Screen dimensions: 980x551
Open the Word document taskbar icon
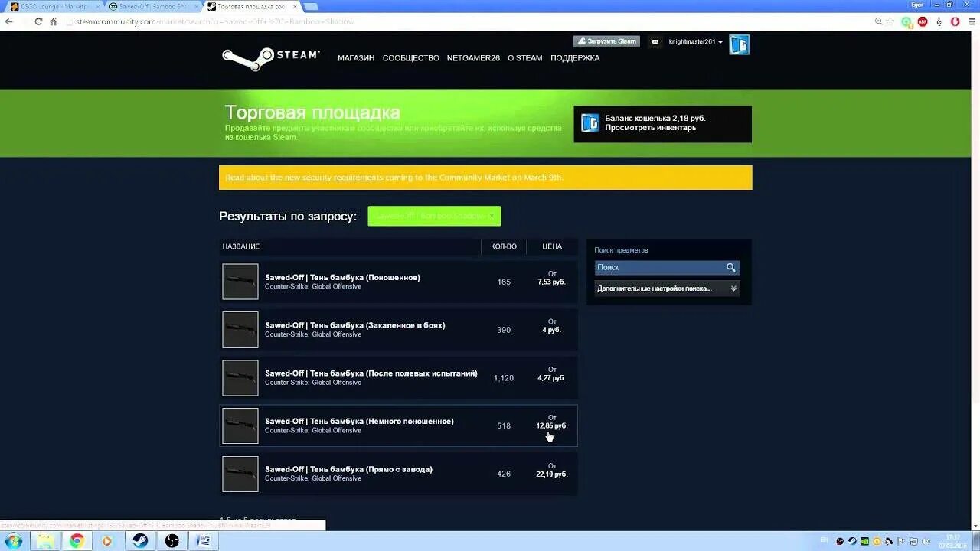tap(204, 541)
